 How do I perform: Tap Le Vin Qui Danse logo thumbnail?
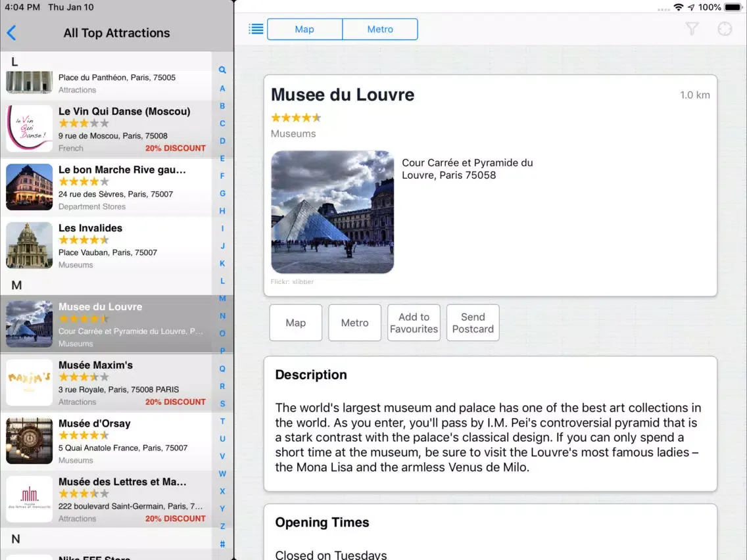(x=29, y=129)
